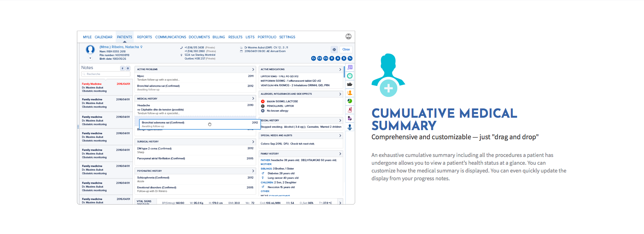Open the green clock sidebar icon
The height and width of the screenshot is (234, 644).
click(x=350, y=76)
